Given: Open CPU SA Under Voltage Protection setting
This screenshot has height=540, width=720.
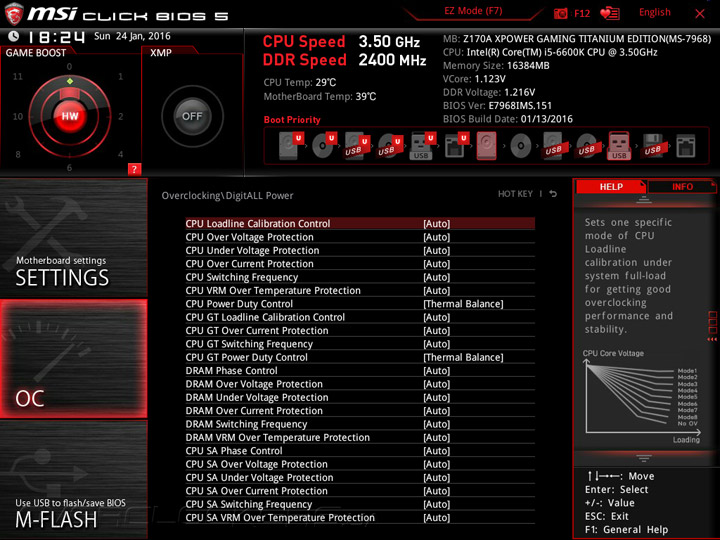Looking at the screenshot, I should pos(360,478).
